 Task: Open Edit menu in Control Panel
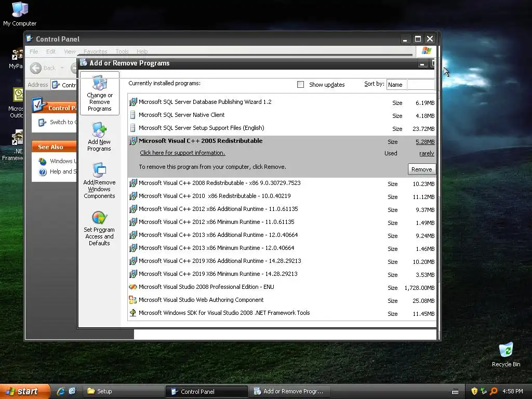click(51, 51)
